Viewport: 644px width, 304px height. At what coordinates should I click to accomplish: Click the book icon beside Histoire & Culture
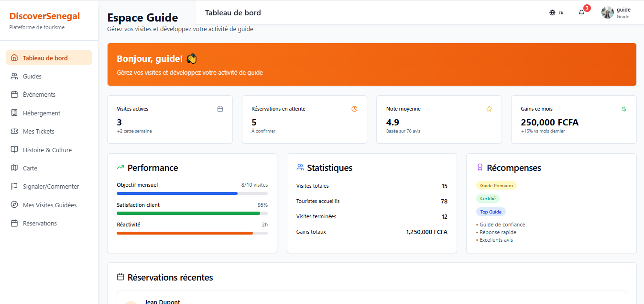pos(14,150)
